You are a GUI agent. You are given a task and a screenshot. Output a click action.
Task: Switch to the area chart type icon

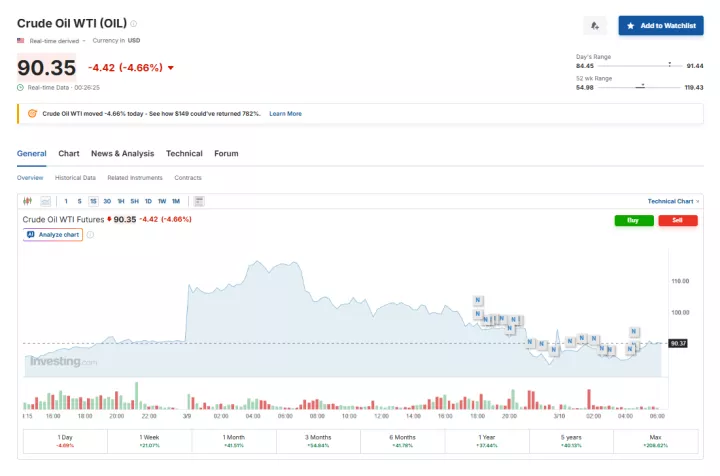click(45, 201)
